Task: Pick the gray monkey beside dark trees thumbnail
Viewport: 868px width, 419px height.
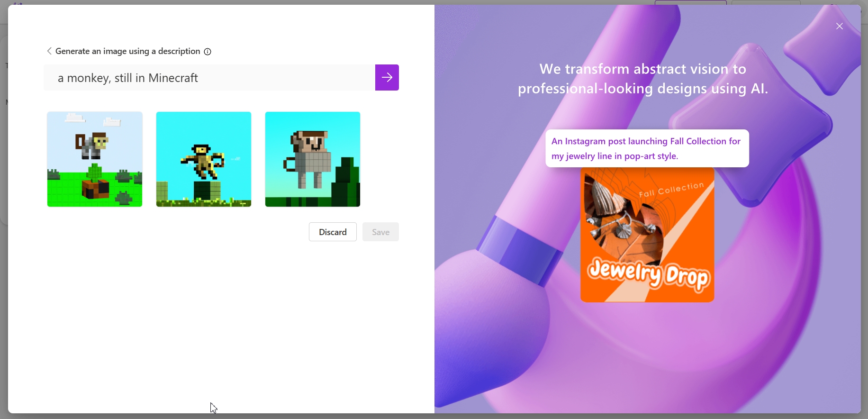Action: pos(313,159)
